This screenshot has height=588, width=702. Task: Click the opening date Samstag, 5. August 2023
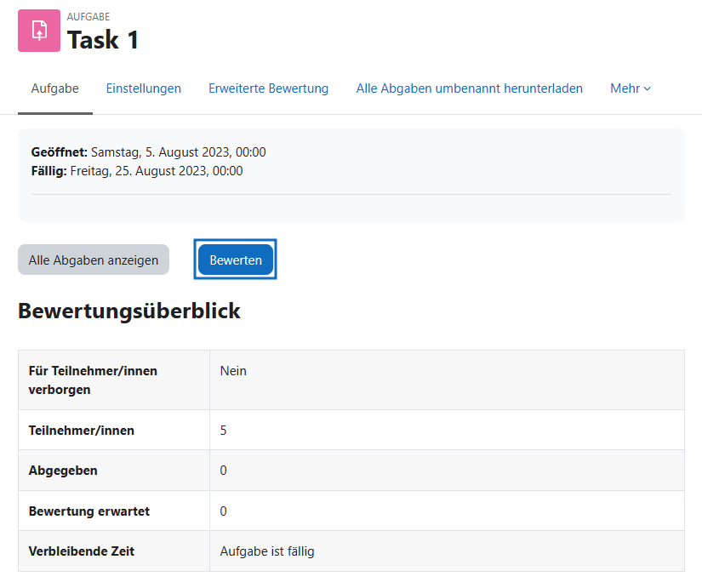pyautogui.click(x=178, y=152)
